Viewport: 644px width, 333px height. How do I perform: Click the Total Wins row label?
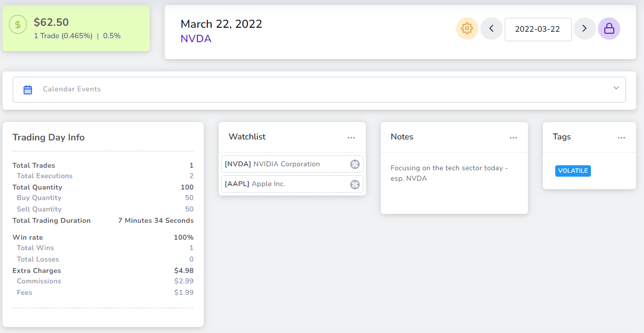click(x=35, y=248)
